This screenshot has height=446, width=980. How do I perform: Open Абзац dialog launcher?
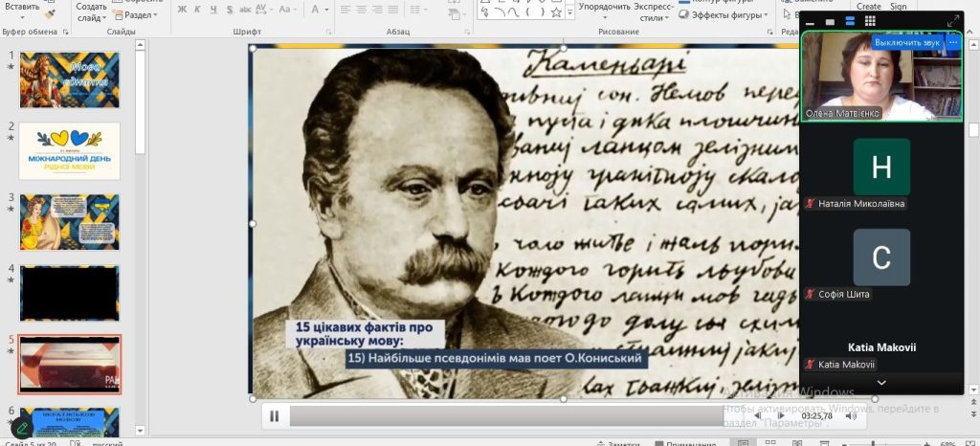pyautogui.click(x=467, y=32)
